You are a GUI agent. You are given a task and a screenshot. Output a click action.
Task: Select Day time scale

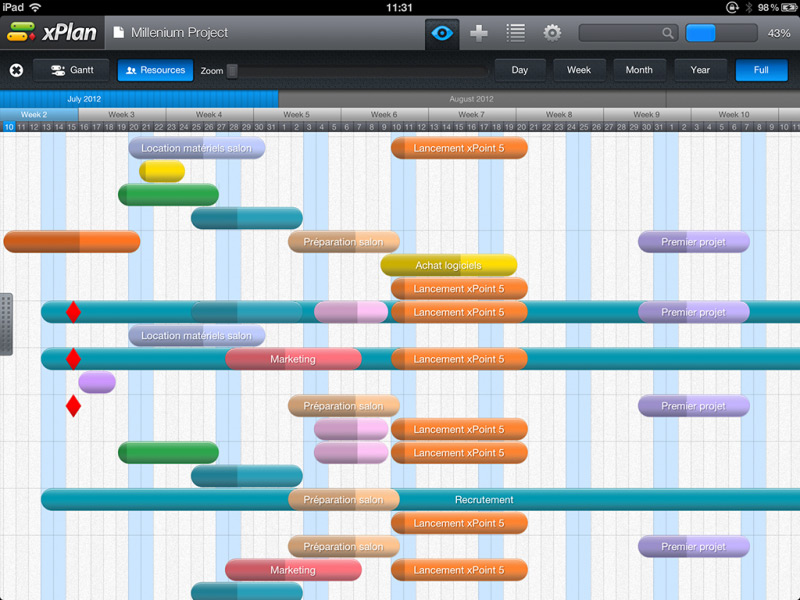pyautogui.click(x=520, y=70)
